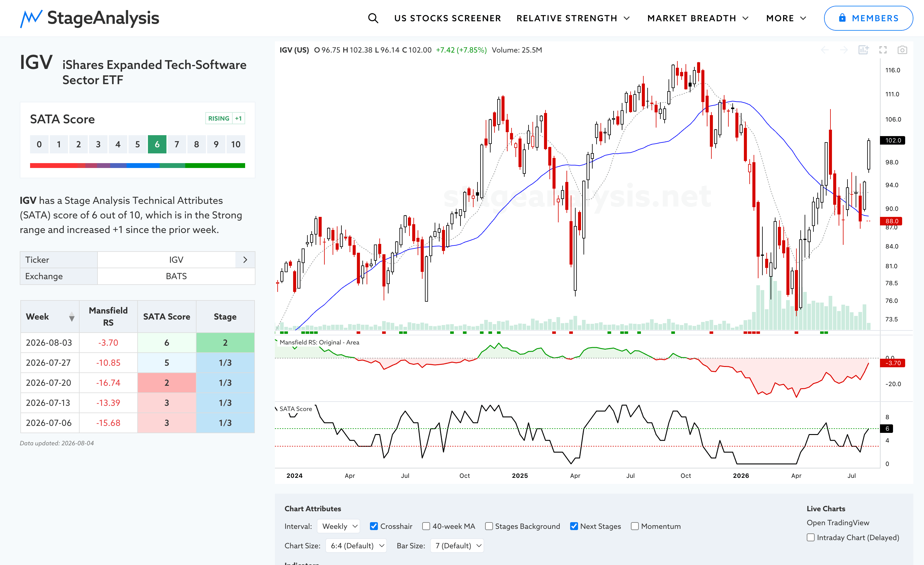Click the StageAnalysis zigzag logo icon
Viewport: 924px width, 565px height.
coord(31,18)
